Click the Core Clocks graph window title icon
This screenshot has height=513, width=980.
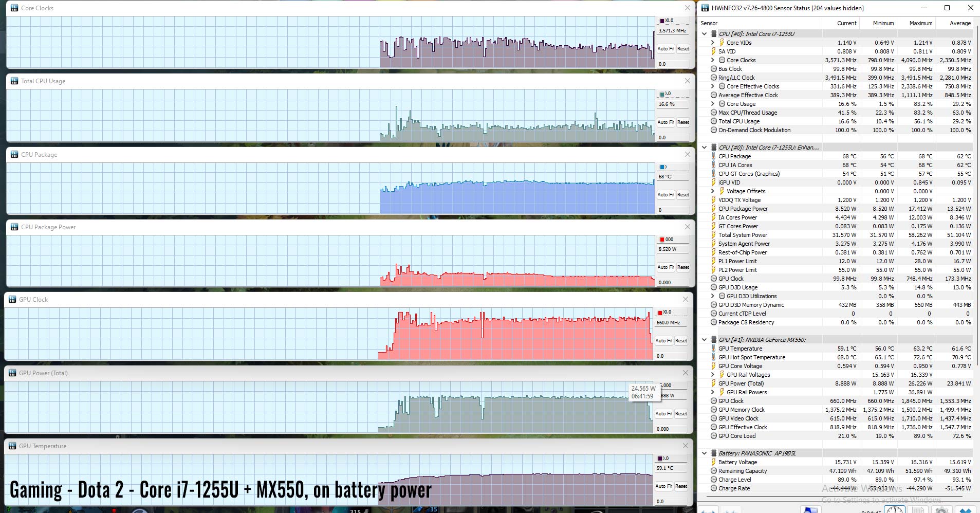(14, 8)
